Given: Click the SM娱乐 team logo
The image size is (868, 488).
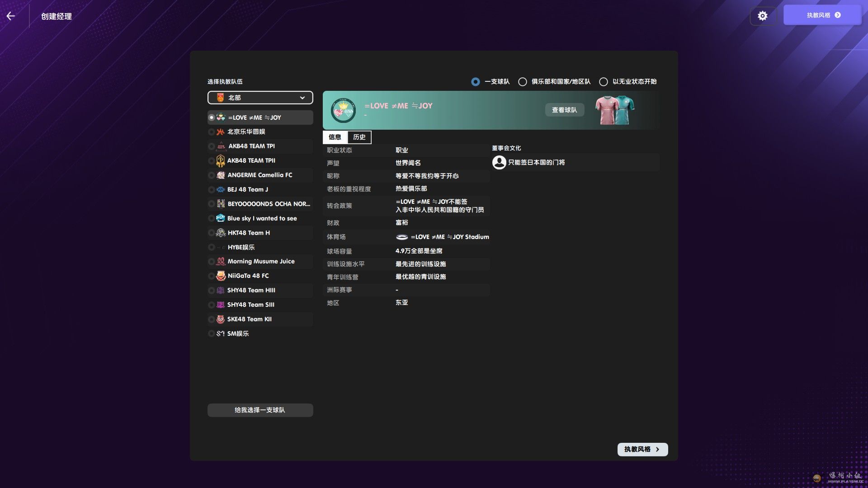Looking at the screenshot, I should [x=221, y=334].
